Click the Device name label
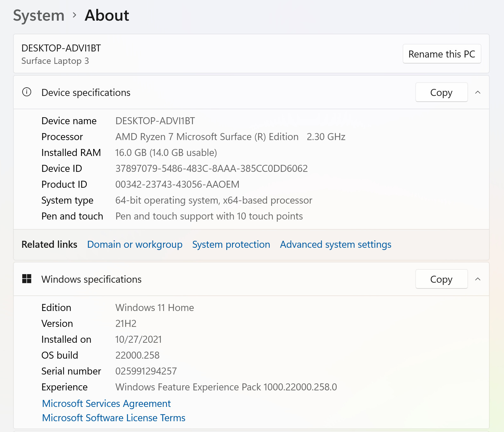504x432 pixels. [69, 121]
